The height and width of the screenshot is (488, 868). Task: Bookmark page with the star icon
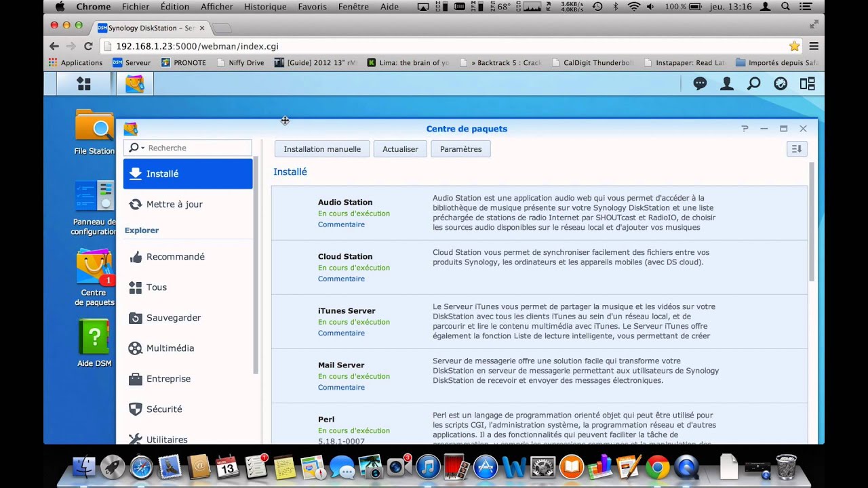click(794, 46)
